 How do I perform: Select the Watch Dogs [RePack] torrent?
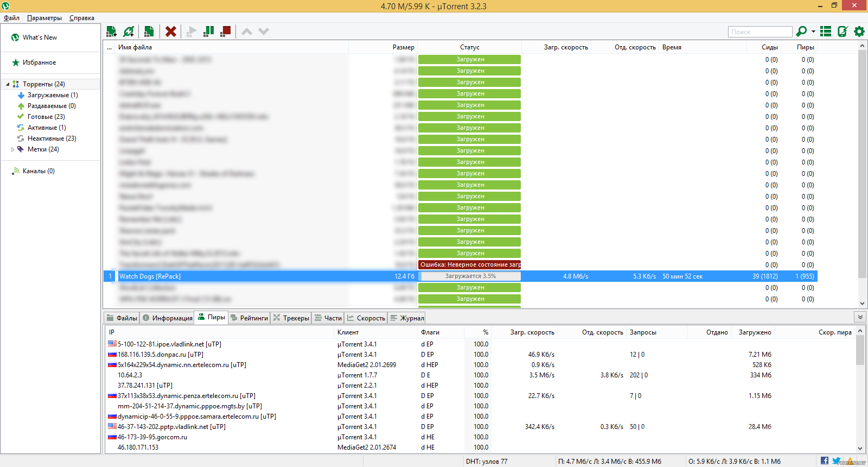pos(460,276)
